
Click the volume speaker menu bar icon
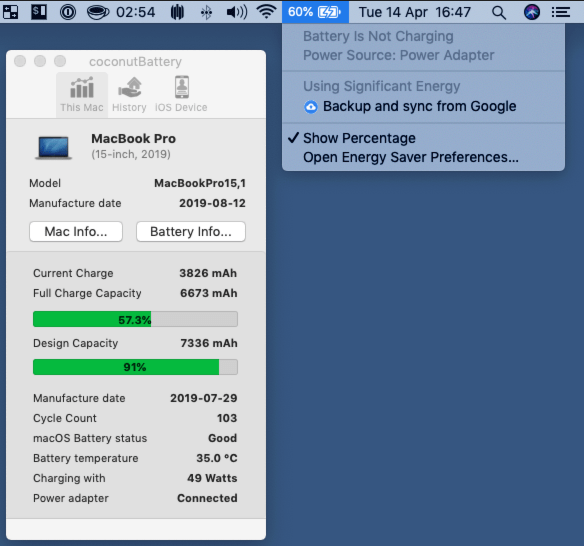pos(237,12)
